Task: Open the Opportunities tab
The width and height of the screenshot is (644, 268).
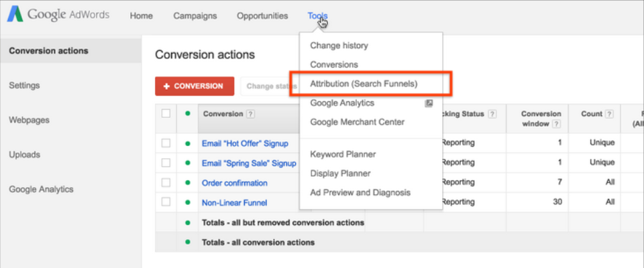Action: point(262,16)
